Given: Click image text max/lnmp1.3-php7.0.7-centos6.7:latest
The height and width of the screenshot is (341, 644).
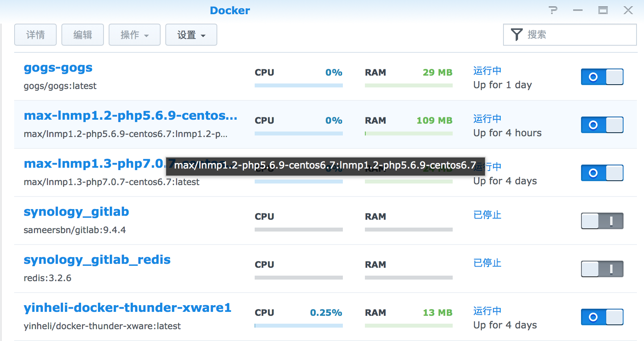Looking at the screenshot, I should click(112, 182).
